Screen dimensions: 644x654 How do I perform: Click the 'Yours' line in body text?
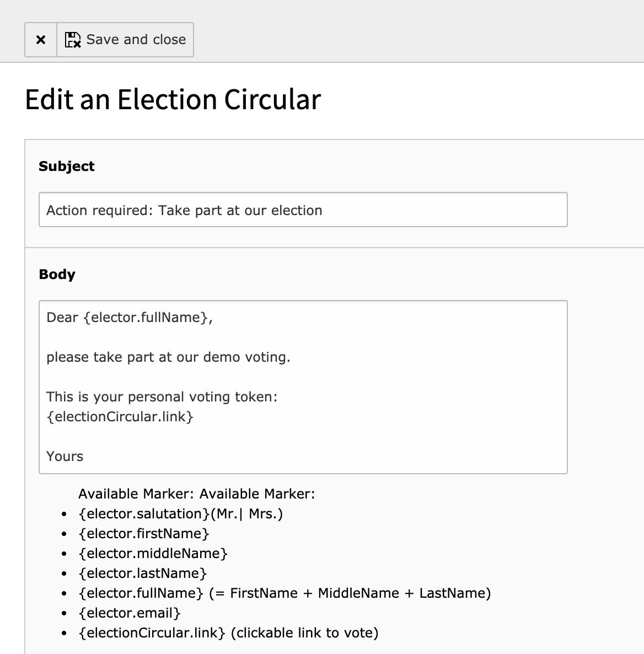[65, 456]
